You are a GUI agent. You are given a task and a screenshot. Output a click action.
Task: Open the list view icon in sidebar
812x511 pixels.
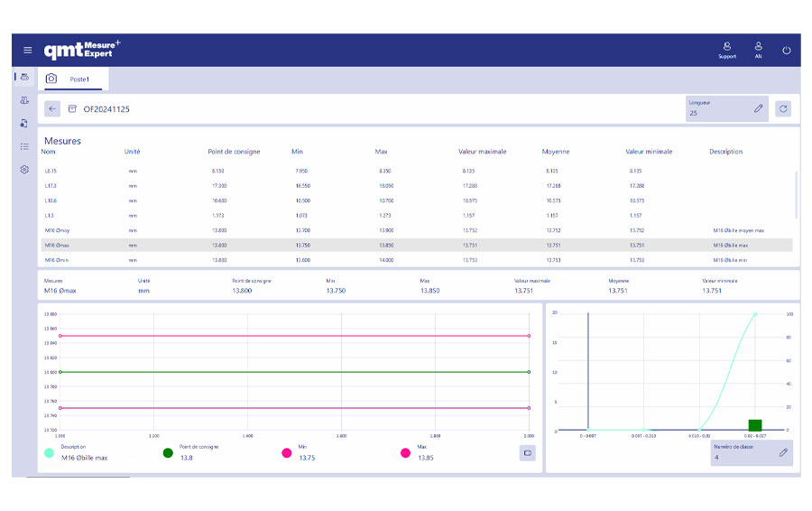point(24,146)
